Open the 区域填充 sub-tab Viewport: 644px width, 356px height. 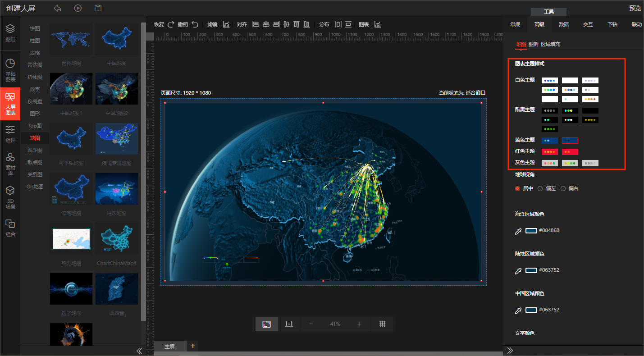(x=550, y=44)
